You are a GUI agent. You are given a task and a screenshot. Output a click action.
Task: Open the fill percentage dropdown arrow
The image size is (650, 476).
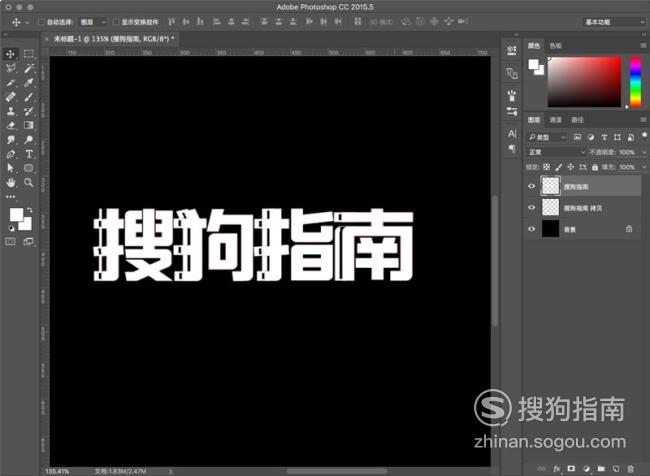pyautogui.click(x=644, y=167)
